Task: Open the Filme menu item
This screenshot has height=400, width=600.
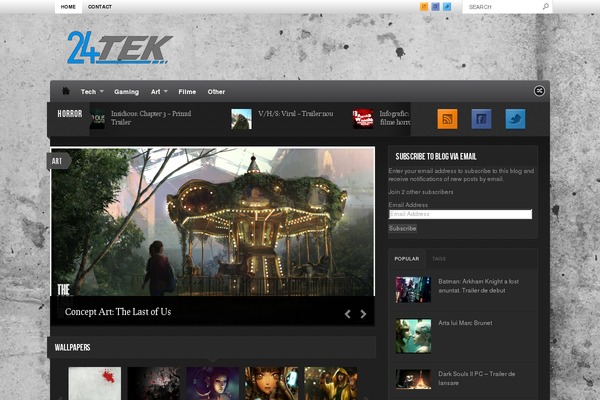Action: click(x=187, y=92)
